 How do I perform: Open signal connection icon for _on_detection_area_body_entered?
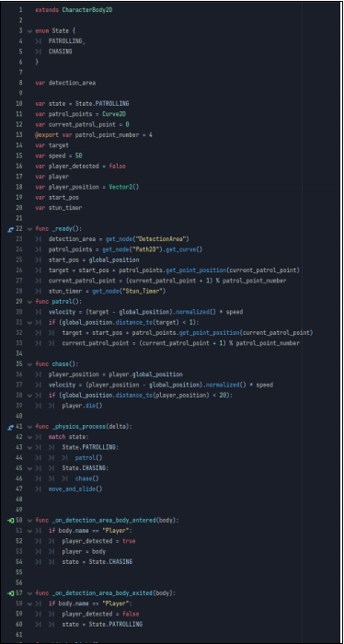[10, 521]
